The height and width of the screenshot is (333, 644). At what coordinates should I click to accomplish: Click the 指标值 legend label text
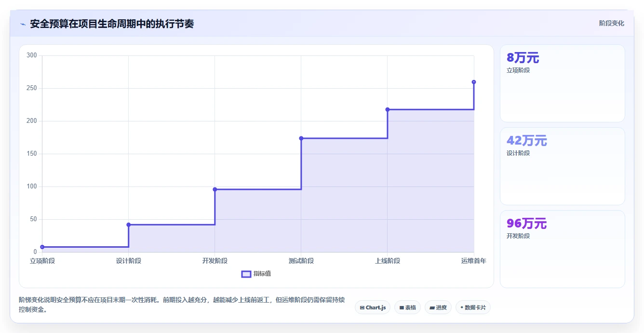tap(262, 274)
